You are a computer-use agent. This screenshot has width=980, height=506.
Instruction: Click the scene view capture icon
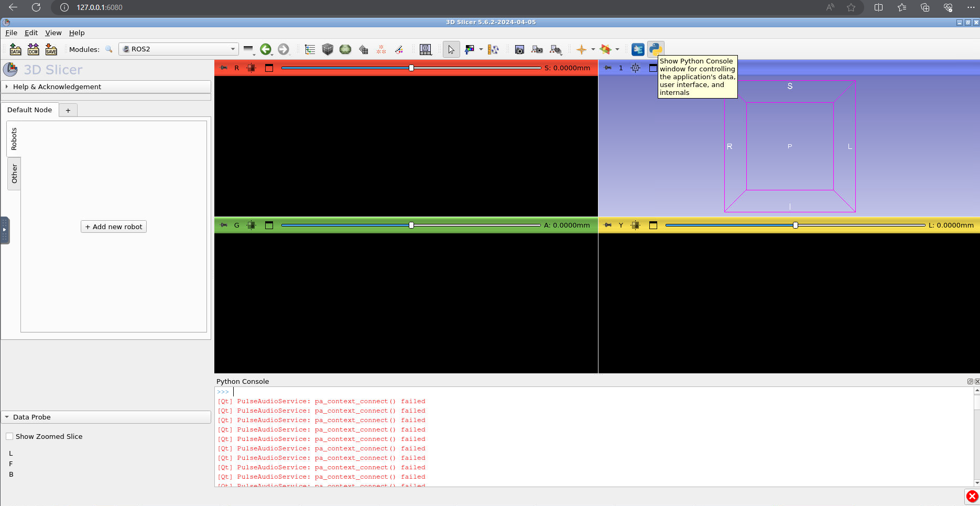(x=537, y=49)
